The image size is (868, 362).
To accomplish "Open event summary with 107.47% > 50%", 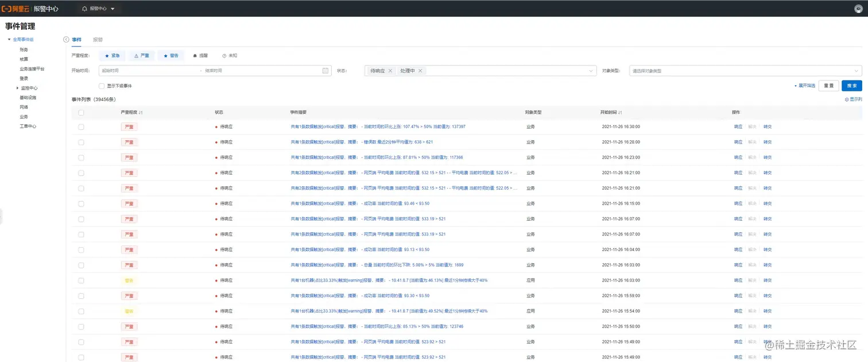I will tap(378, 126).
